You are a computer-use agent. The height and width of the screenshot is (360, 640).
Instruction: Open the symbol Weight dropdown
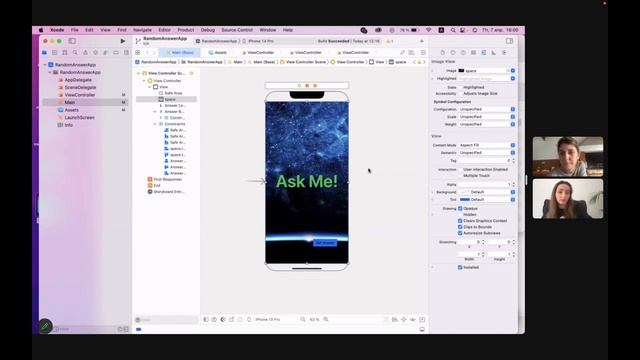487,124
